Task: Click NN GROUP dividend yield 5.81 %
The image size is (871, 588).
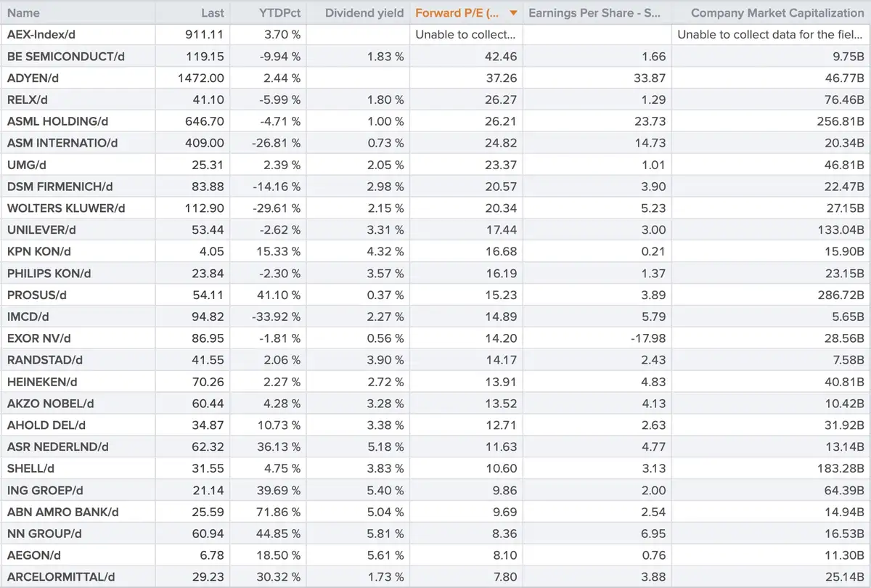Action: coord(385,535)
